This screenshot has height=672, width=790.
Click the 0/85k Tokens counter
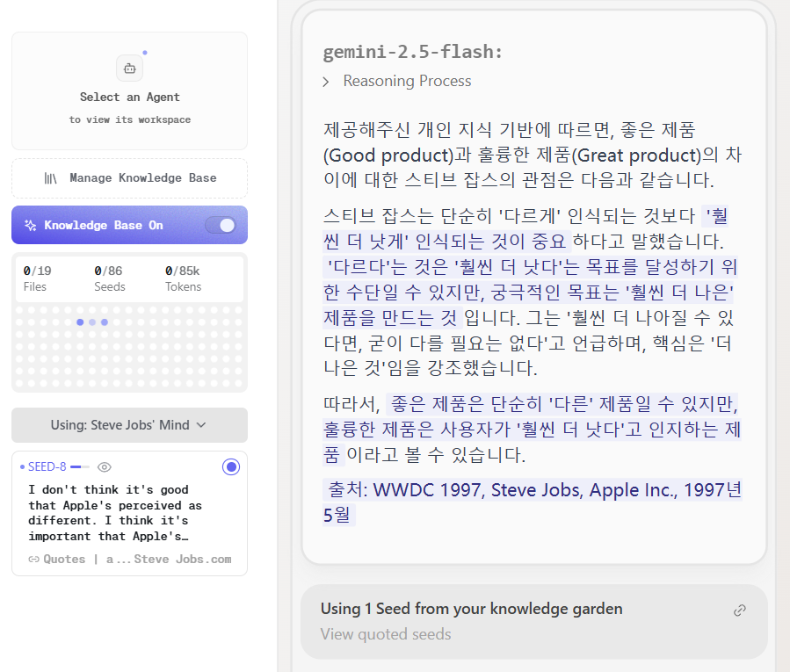pos(183,278)
